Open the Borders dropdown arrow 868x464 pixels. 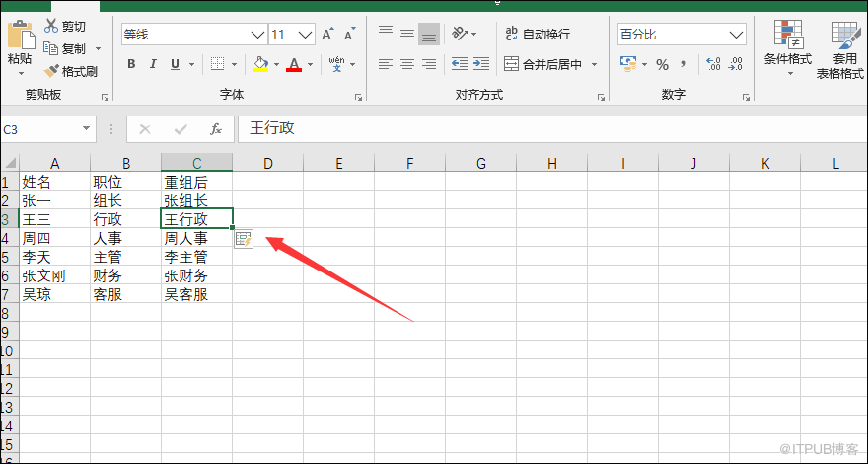(234, 65)
